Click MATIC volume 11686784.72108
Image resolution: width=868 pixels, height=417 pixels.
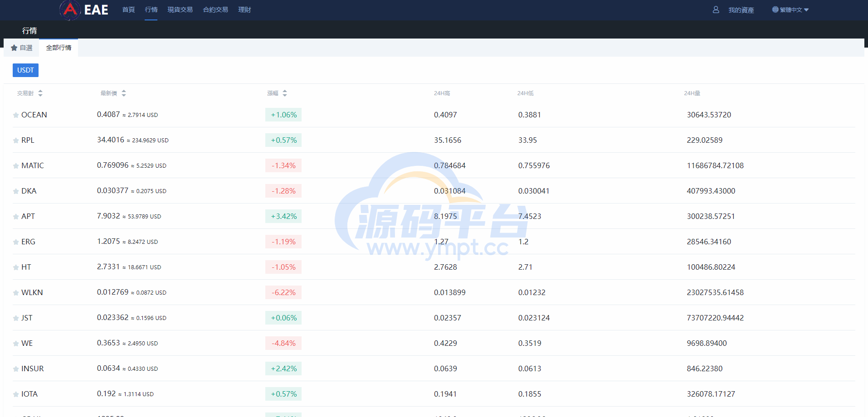715,165
